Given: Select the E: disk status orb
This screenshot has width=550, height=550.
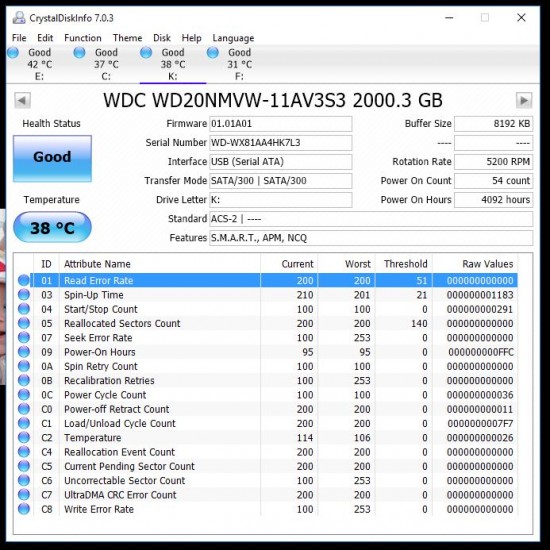Looking at the screenshot, I should click(13, 53).
